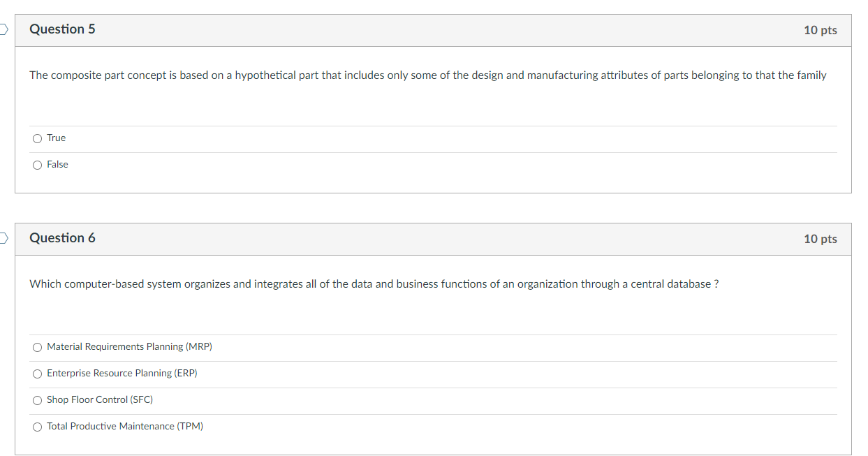Click the '10 pts' label of Question 5
The height and width of the screenshot is (456, 868).
coord(820,30)
